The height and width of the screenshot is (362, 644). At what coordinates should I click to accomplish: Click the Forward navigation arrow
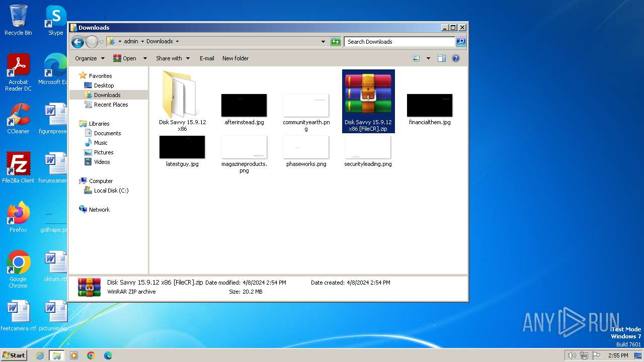point(92,42)
